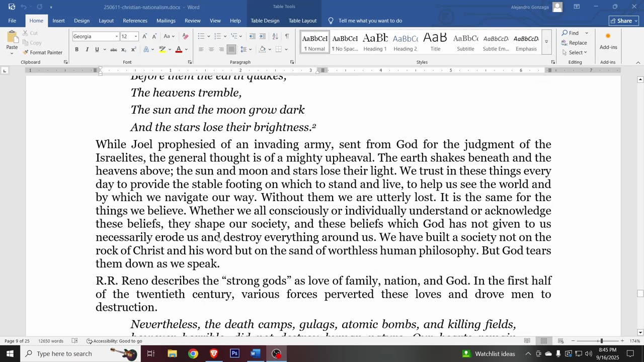
Task: Click Format Painter
Action: point(43,52)
